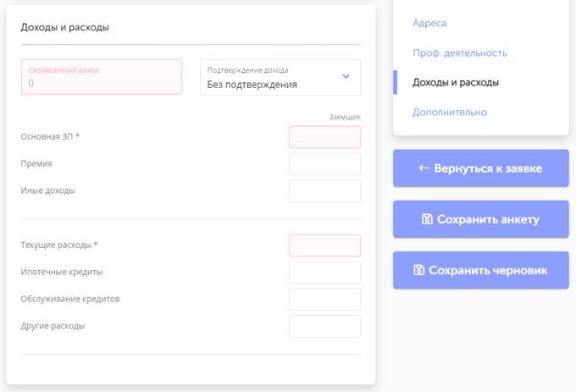This screenshot has width=576, height=392.
Task: Click the Основная ЗП input field
Action: tap(324, 137)
